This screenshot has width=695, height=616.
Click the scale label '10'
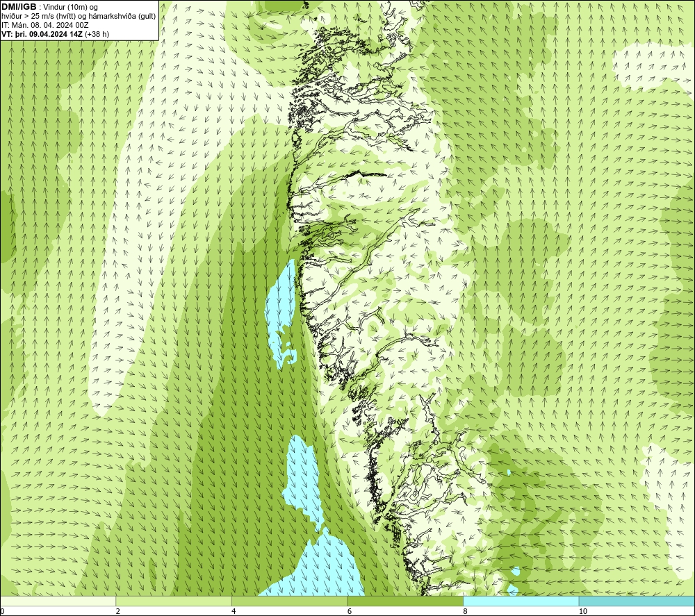tap(583, 611)
